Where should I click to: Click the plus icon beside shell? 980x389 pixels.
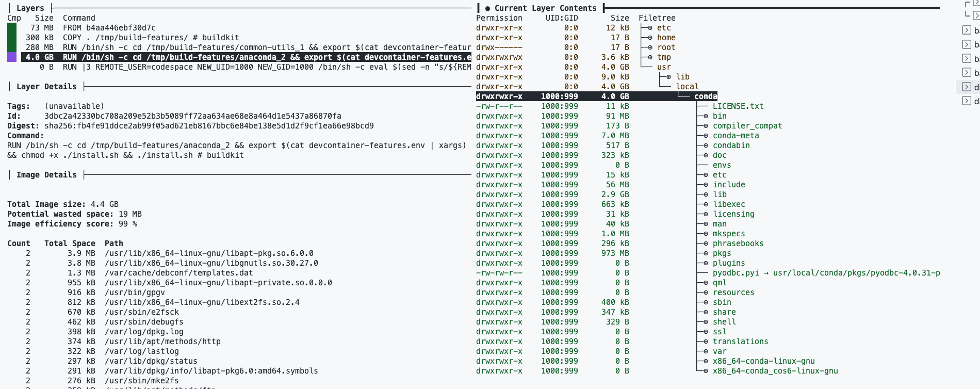click(706, 322)
